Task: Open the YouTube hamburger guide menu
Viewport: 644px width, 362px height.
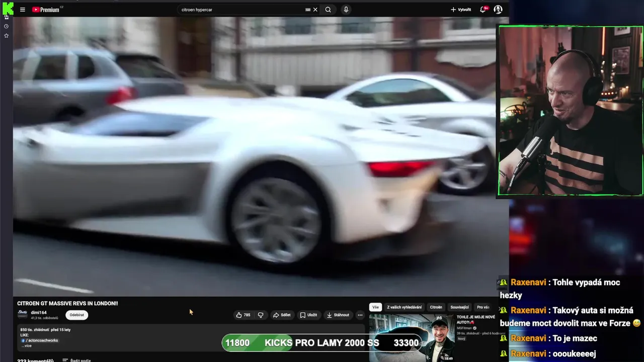Action: pos(22,10)
